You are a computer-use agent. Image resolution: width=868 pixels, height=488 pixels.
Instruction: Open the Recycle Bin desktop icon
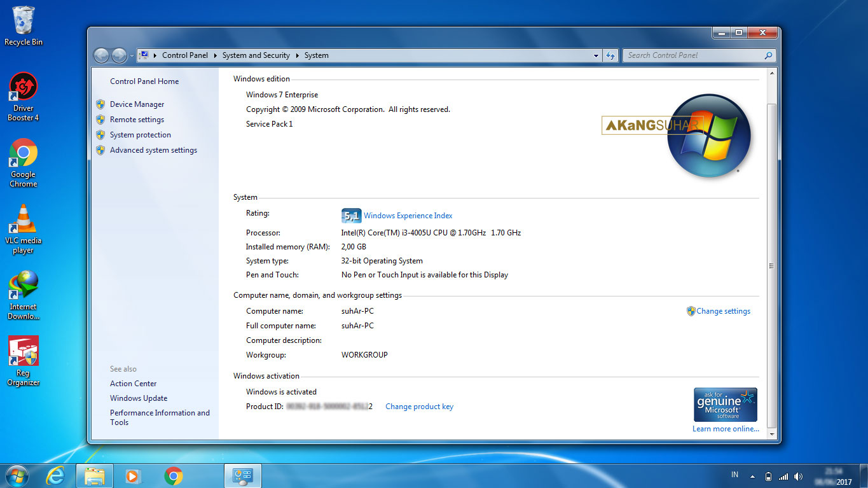(24, 26)
